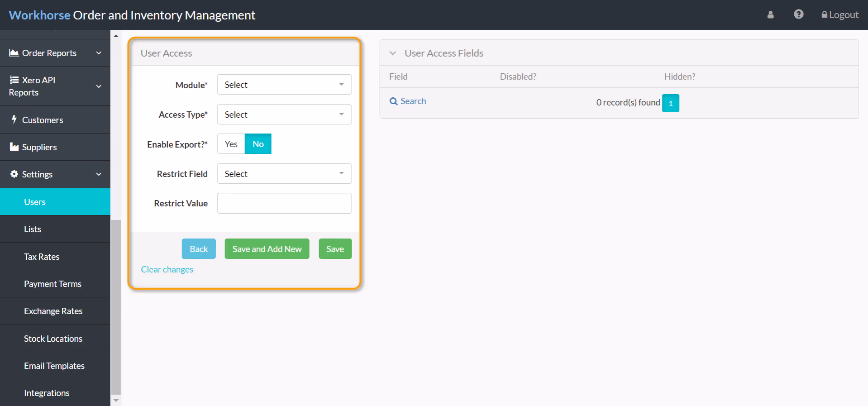The width and height of the screenshot is (868, 406).
Task: Expand the Xero API Reports chevron
Action: coord(99,86)
